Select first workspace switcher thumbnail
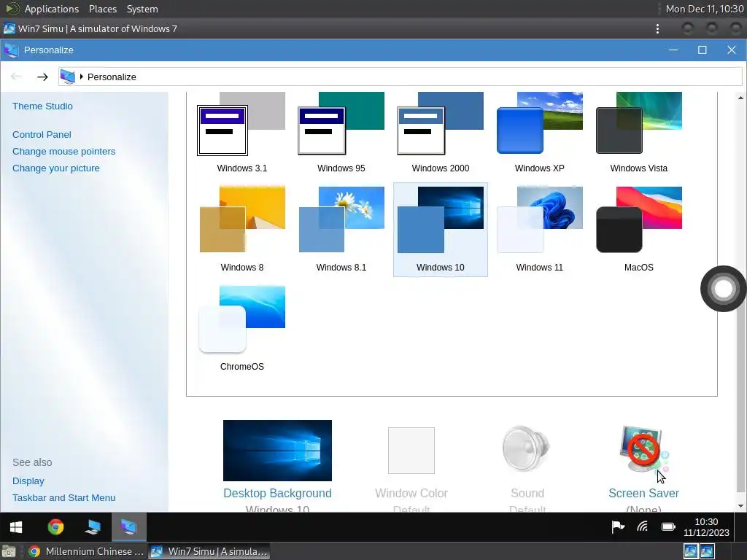 691,551
